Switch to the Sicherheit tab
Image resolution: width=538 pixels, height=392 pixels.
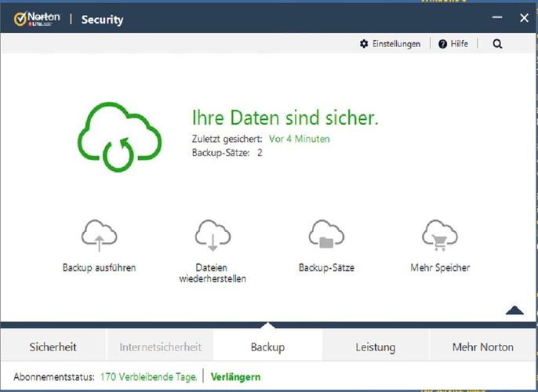tap(53, 347)
